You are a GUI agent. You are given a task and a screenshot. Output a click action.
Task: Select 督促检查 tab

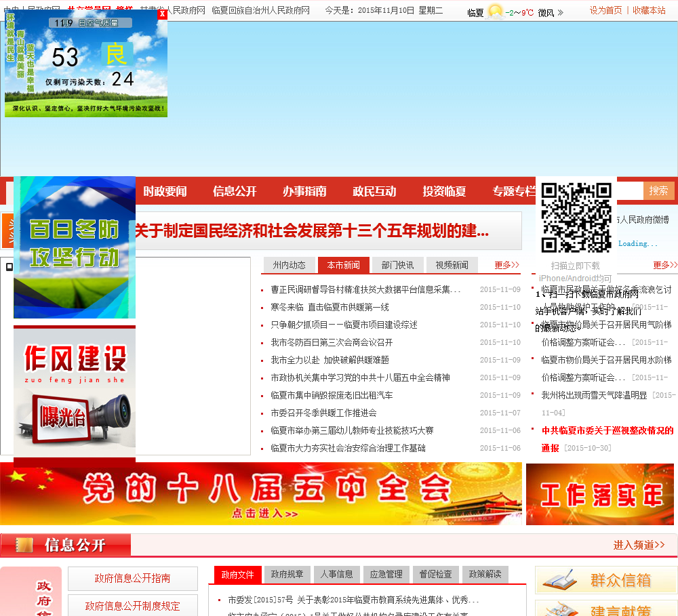click(x=435, y=575)
